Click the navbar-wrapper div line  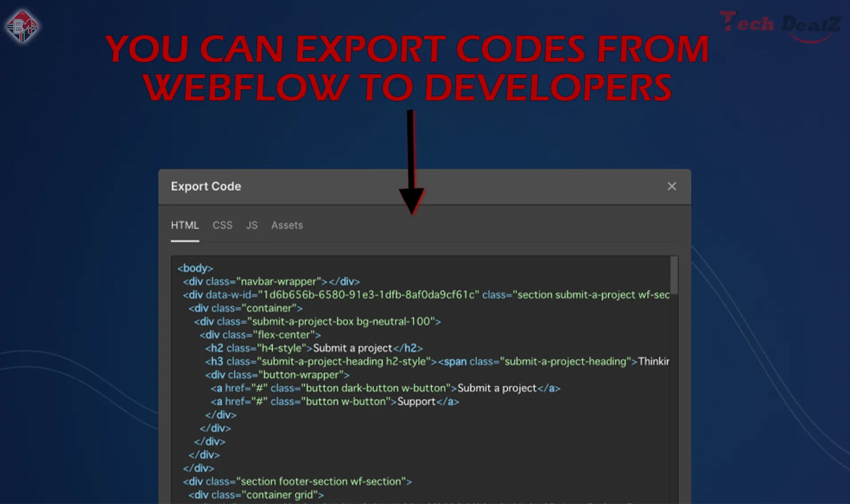(x=271, y=281)
